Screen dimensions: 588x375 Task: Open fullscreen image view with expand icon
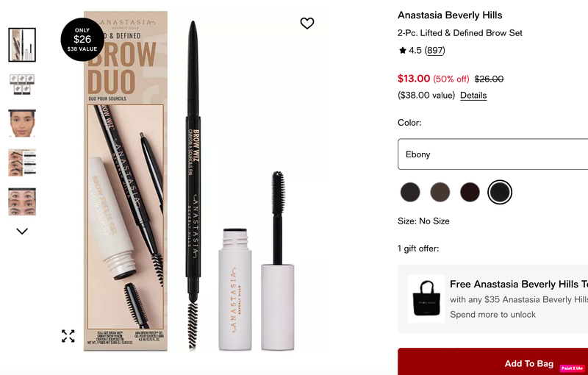tap(68, 335)
